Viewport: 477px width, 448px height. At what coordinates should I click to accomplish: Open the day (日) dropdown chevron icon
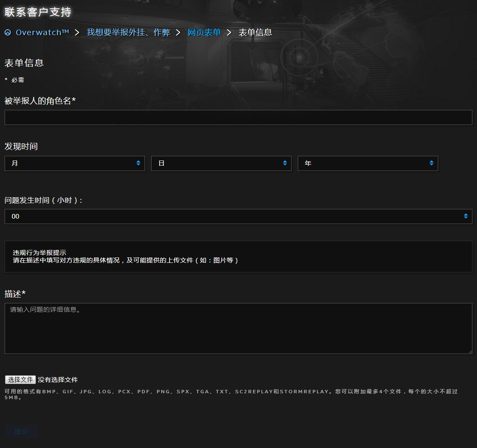tap(285, 163)
